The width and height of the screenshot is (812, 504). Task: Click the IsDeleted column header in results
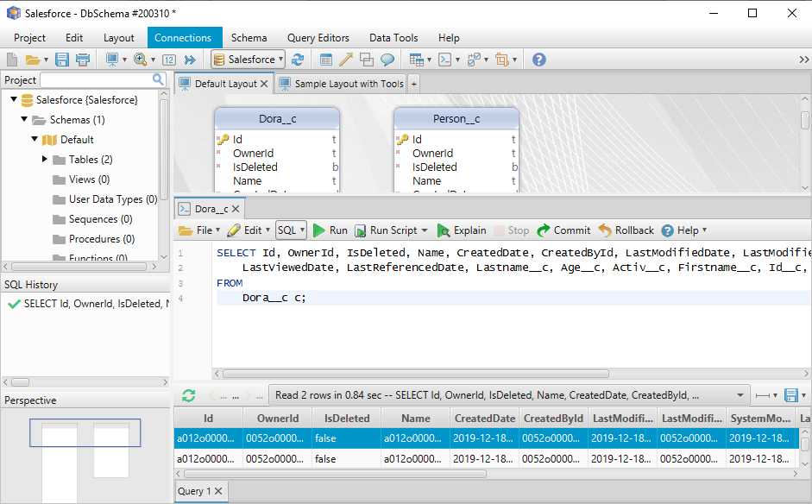(x=346, y=418)
